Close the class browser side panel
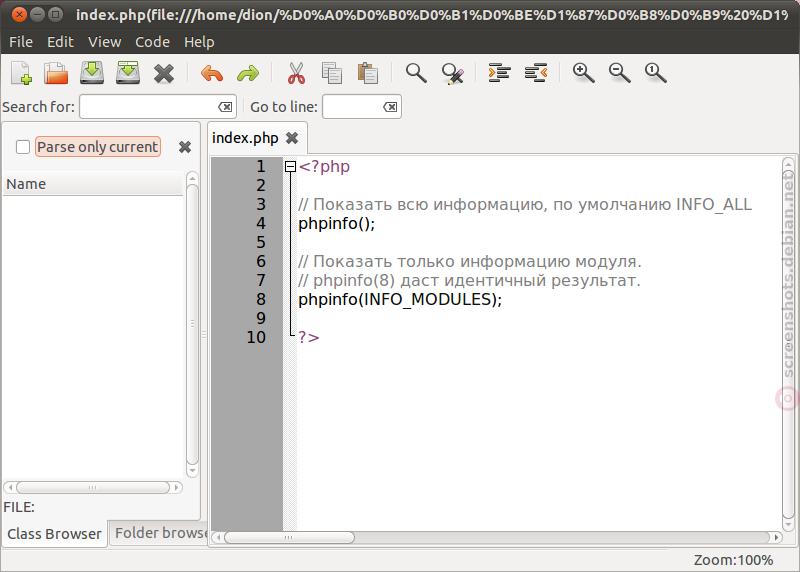Screen dimensions: 800x572 [x=185, y=147]
